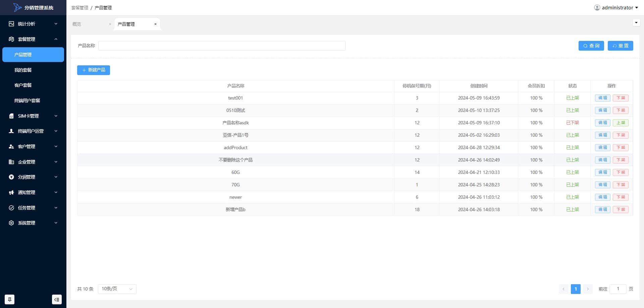
Task: Switch to the 概览 tab
Action: (x=77, y=24)
